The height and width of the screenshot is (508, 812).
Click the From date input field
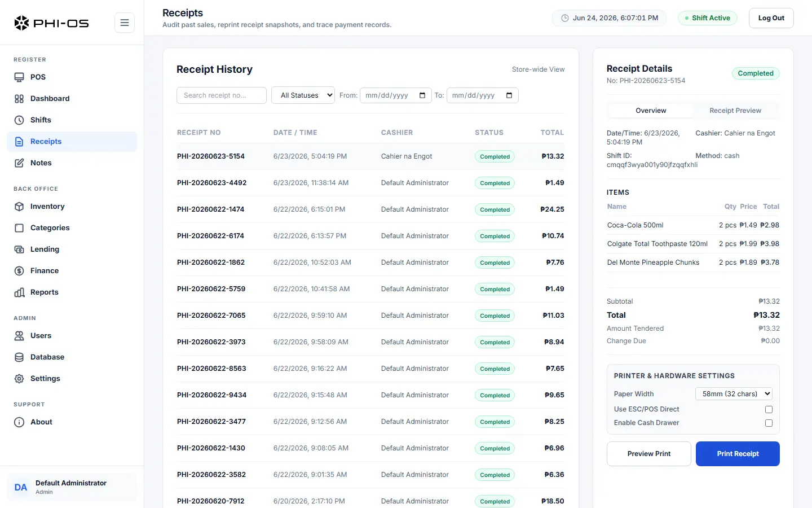396,95
